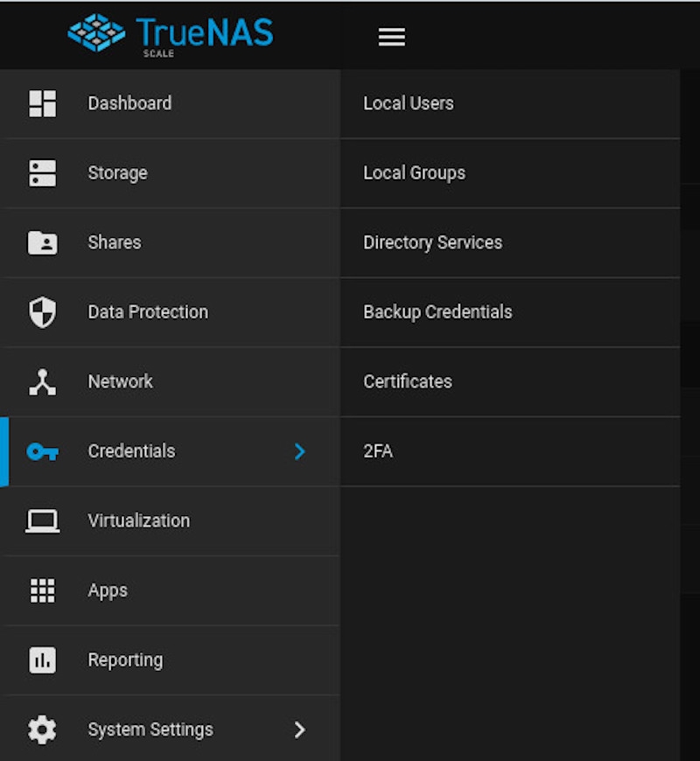700x761 pixels.
Task: Click the Storage disks icon
Action: [41, 172]
